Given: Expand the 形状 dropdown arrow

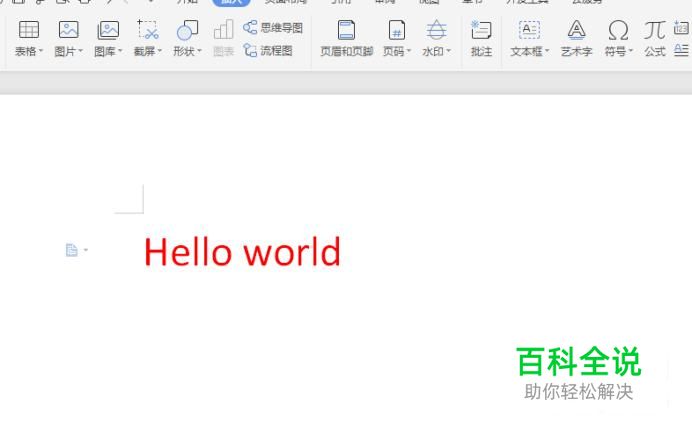Looking at the screenshot, I should [199, 51].
